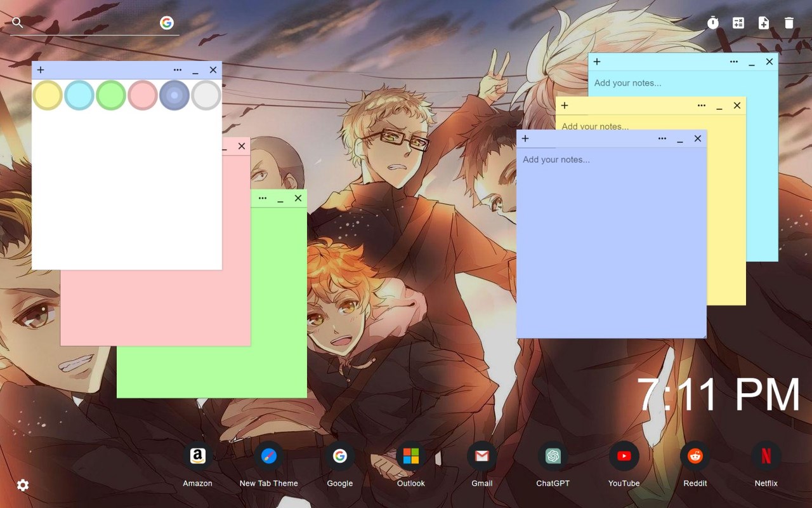Open the Reddit shortcut
This screenshot has width=812, height=508.
tap(695, 456)
